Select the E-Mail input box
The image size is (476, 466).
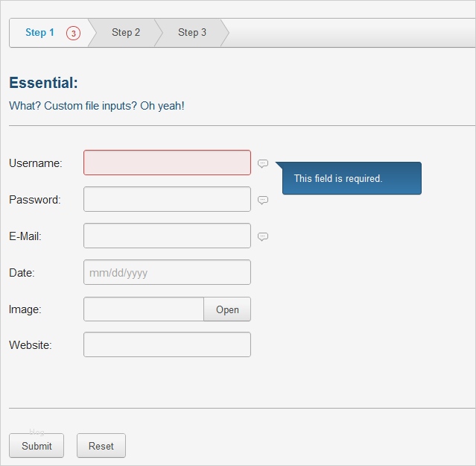coord(167,236)
